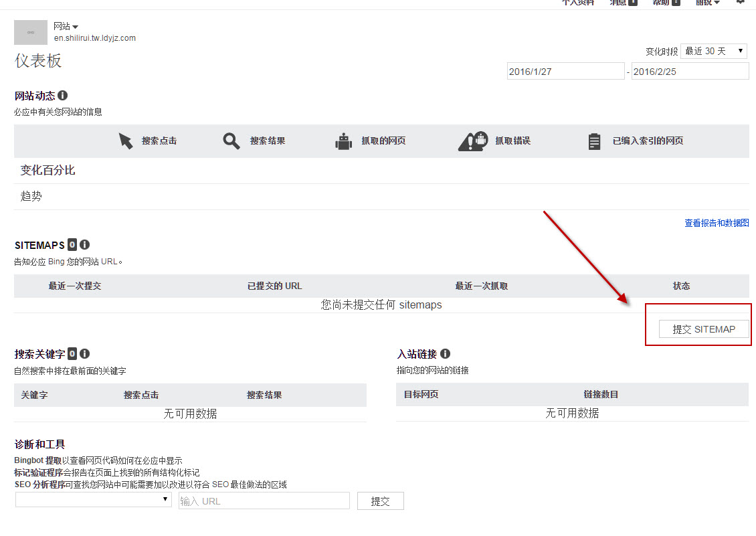Open the settings gear icon top right
Image resolution: width=756 pixels, height=536 pixels.
click(740, 3)
